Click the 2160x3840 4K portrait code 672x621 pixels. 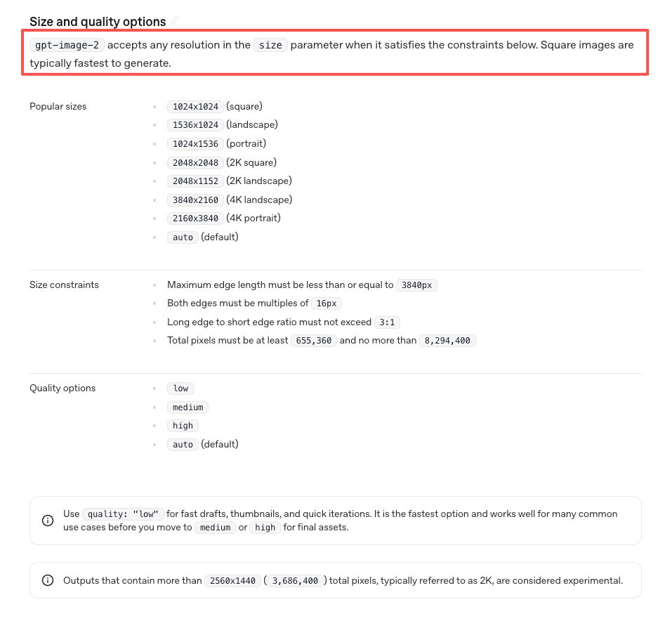pos(195,218)
